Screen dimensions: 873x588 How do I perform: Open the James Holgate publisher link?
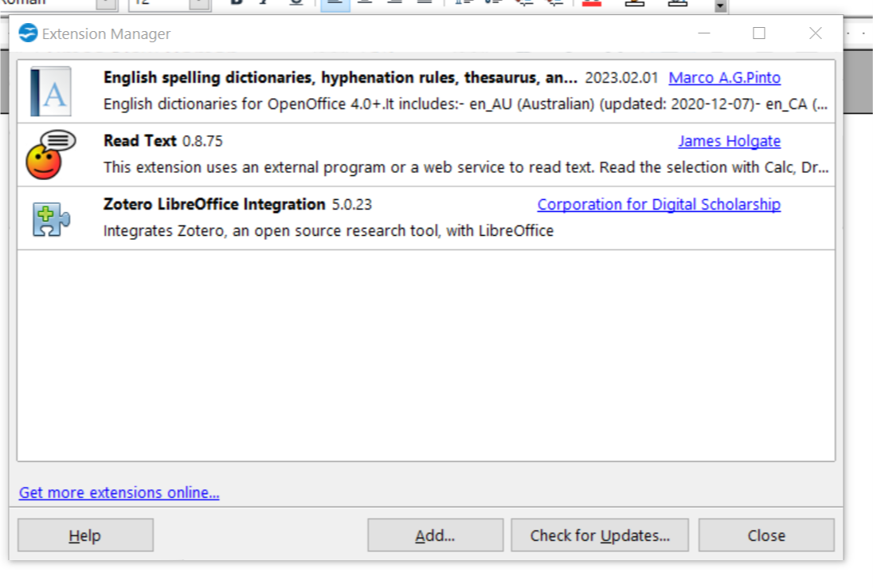730,142
